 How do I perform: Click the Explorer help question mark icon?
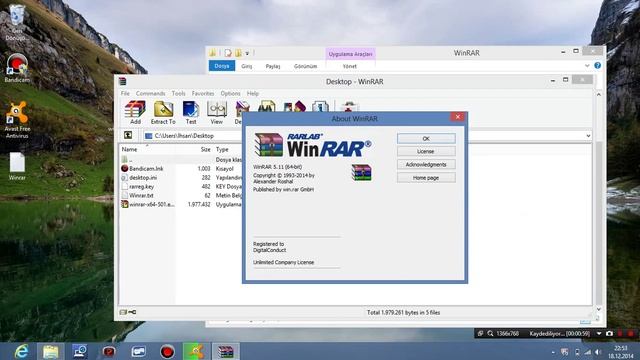click(598, 65)
